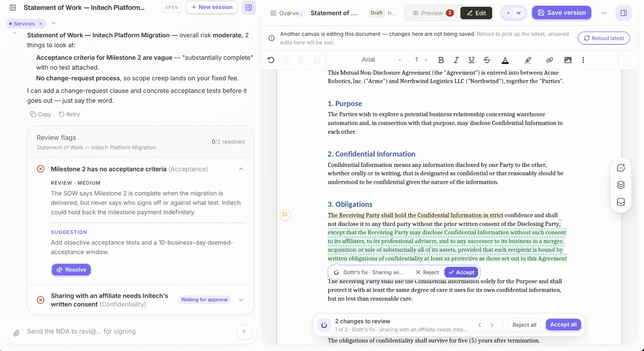Open the Overview tab
Image resolution: width=644 pixels, height=351 pixels.
point(286,13)
